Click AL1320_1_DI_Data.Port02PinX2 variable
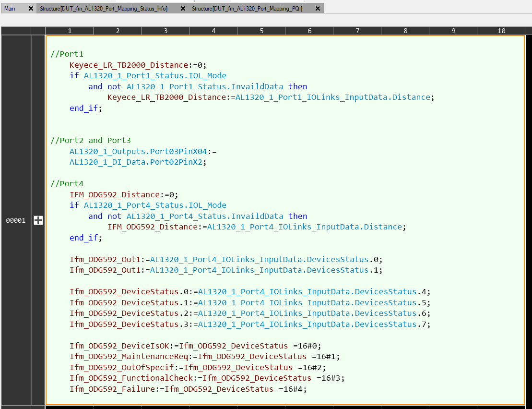The height and width of the screenshot is (409, 532). (136, 162)
